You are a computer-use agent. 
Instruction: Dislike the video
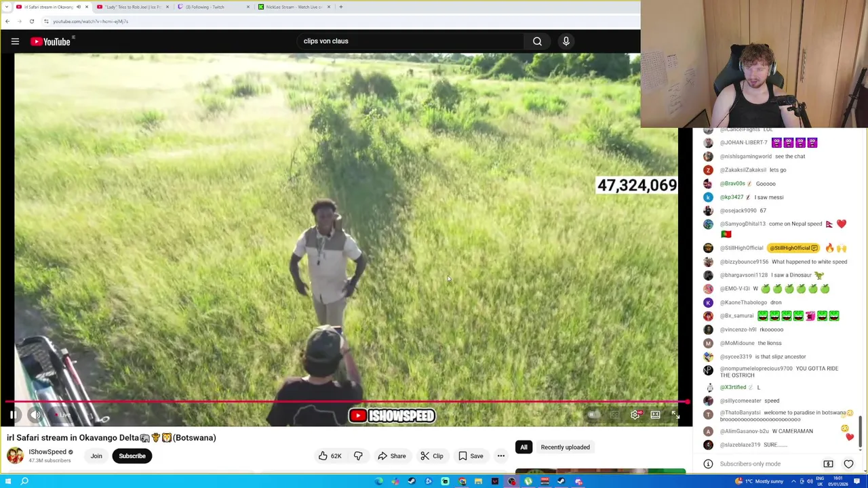pos(358,456)
